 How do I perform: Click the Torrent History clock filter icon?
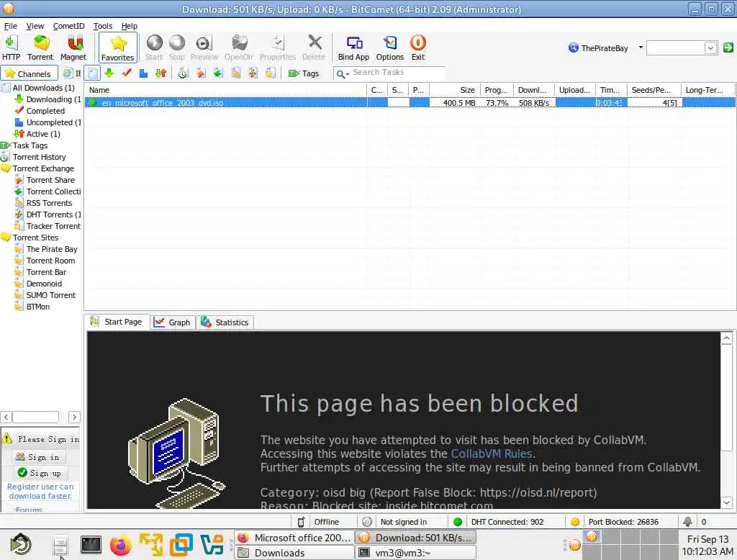click(x=183, y=73)
